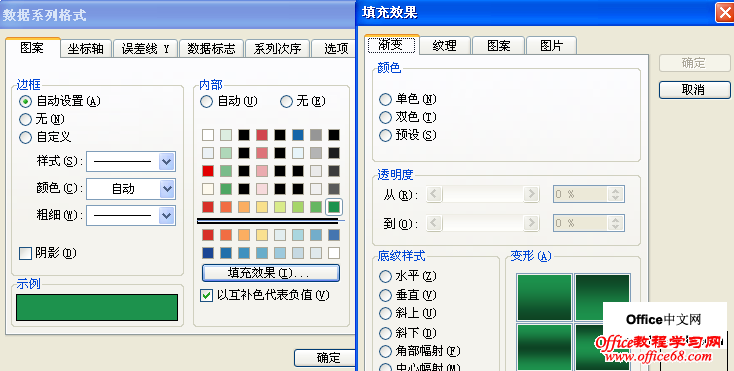Switch to 图片 tab
The width and height of the screenshot is (734, 371).
pyautogui.click(x=551, y=46)
